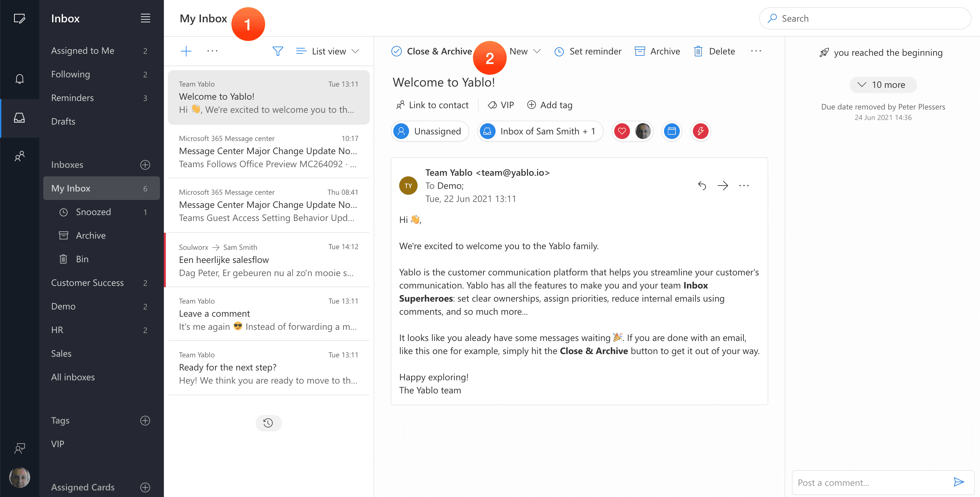Select the Snoozed folder
The height and width of the screenshot is (497, 980).
click(x=93, y=212)
